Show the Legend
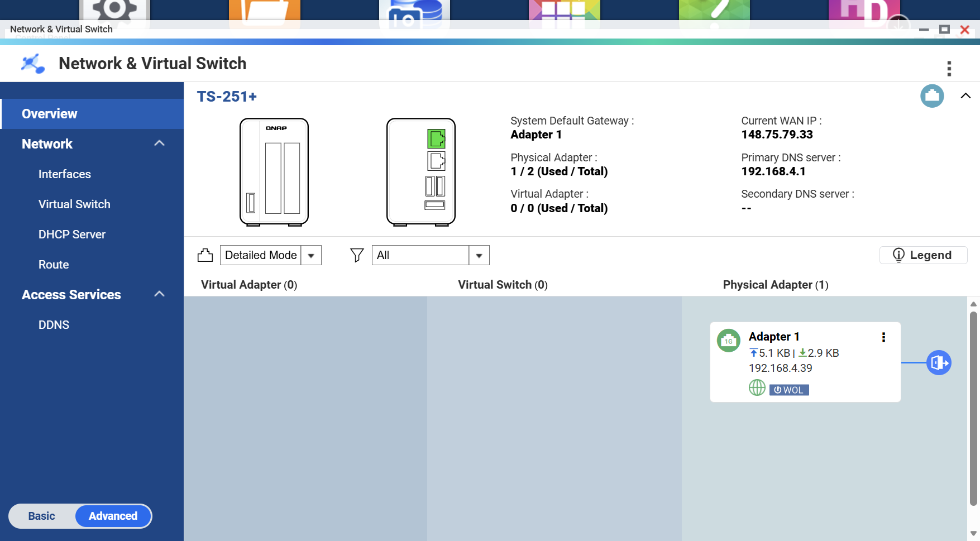980x541 pixels. (923, 255)
